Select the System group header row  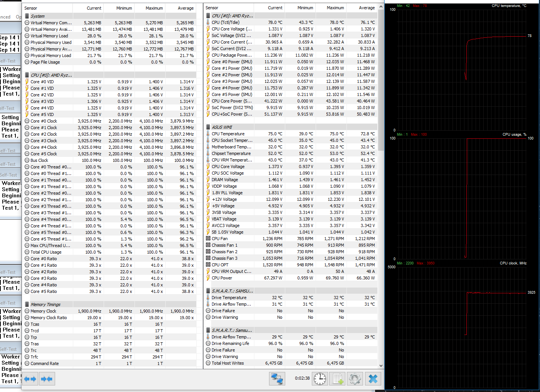coord(109,16)
